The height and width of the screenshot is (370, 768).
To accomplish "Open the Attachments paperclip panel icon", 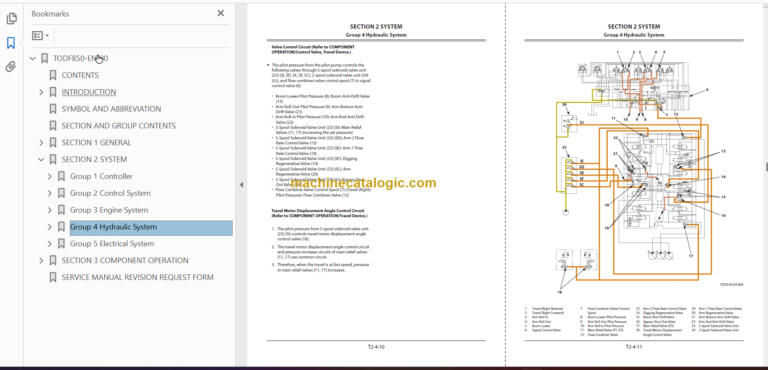I will click(11, 67).
